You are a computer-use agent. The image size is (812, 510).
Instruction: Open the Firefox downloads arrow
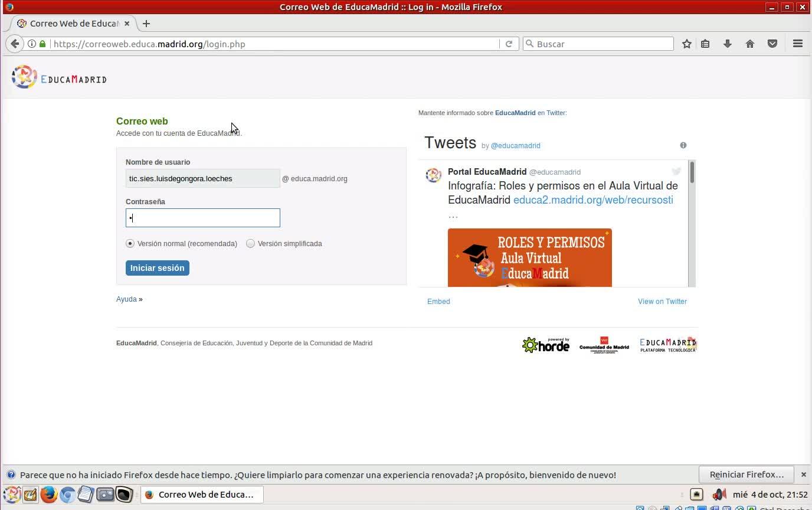(x=728, y=44)
